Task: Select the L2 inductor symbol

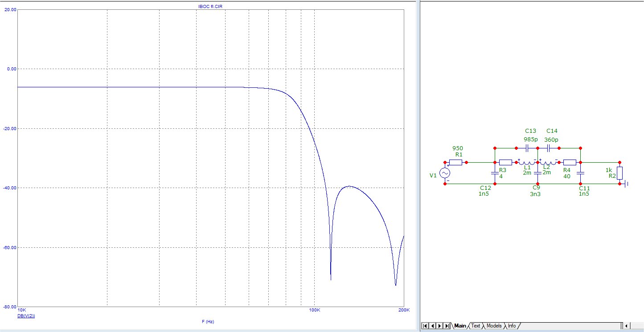Action: point(548,162)
